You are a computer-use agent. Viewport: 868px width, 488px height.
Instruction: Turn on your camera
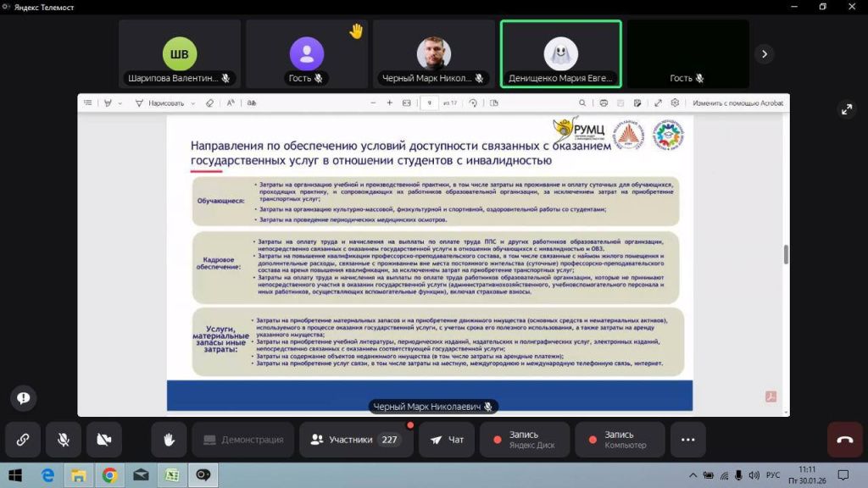coord(104,440)
